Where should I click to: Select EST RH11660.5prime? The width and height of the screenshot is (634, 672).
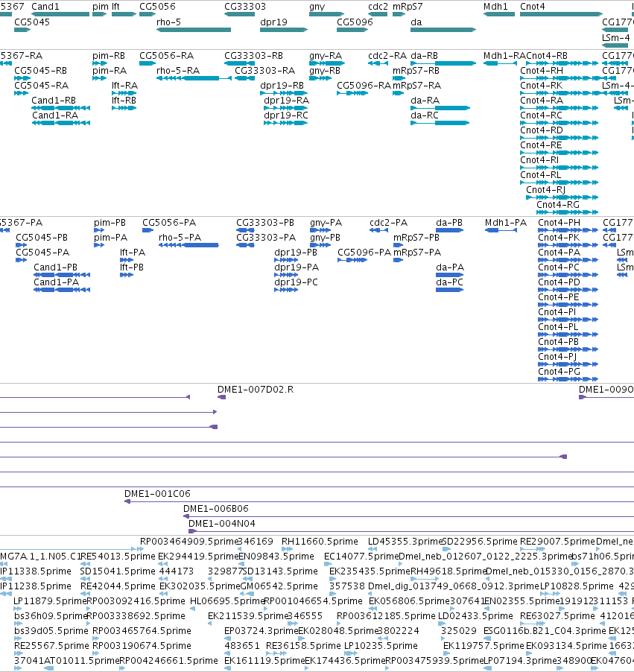tap(320, 542)
